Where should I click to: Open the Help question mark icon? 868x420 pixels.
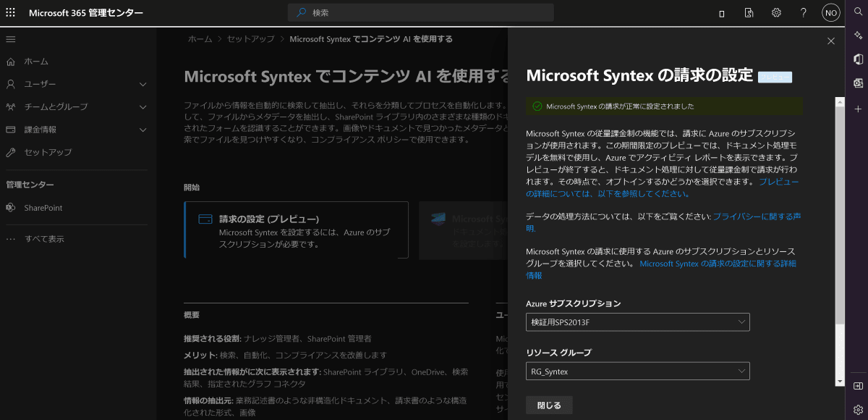pos(804,13)
